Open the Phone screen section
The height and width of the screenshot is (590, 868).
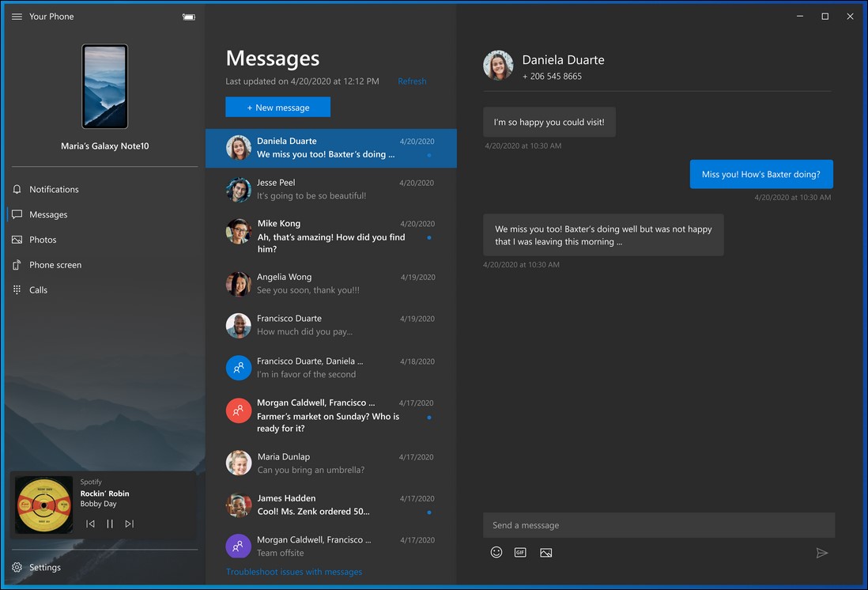pyautogui.click(x=104, y=265)
